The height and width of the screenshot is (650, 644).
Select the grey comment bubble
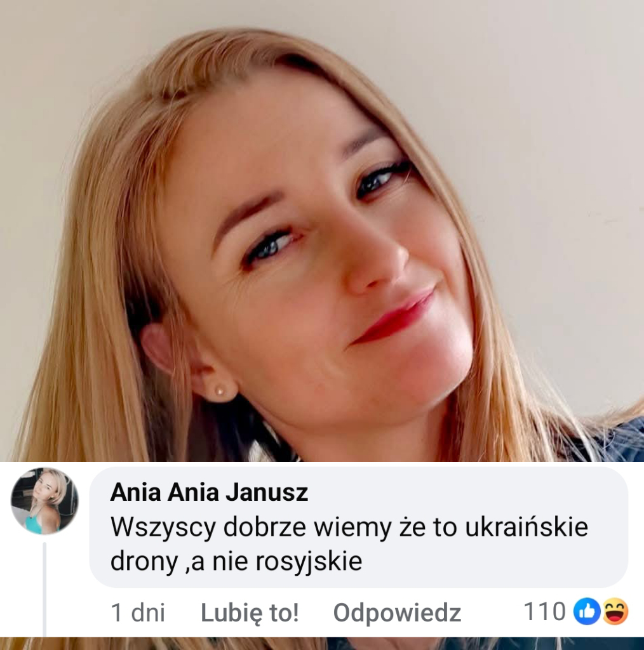pyautogui.click(x=358, y=527)
